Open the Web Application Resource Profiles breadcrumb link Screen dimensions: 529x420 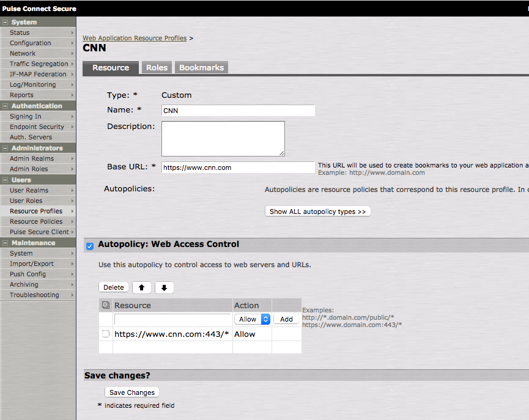[135, 38]
